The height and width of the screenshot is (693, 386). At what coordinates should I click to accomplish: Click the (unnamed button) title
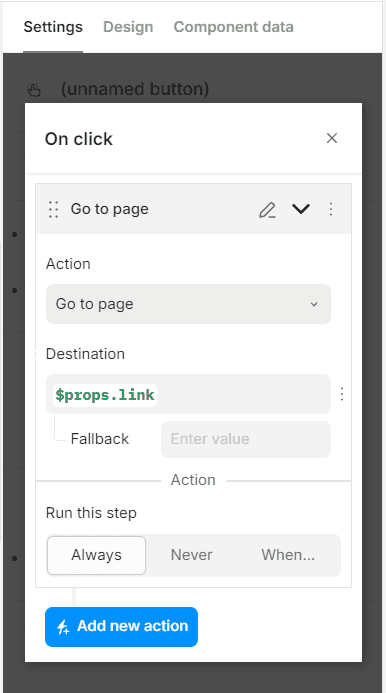click(x=135, y=89)
